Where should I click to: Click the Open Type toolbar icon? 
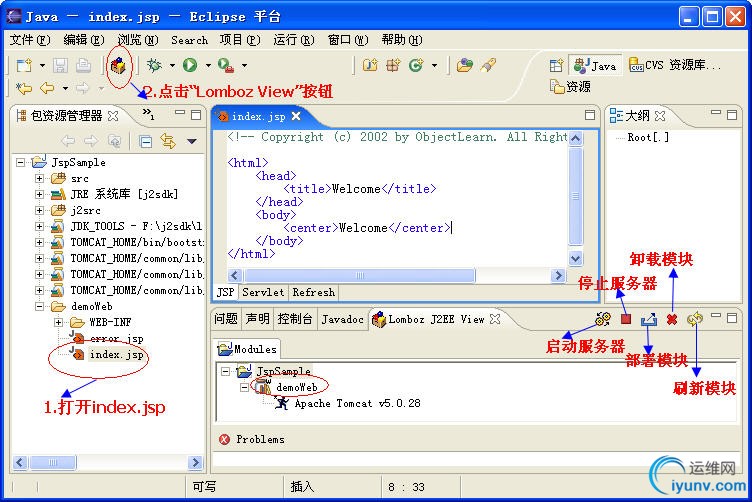click(x=464, y=65)
